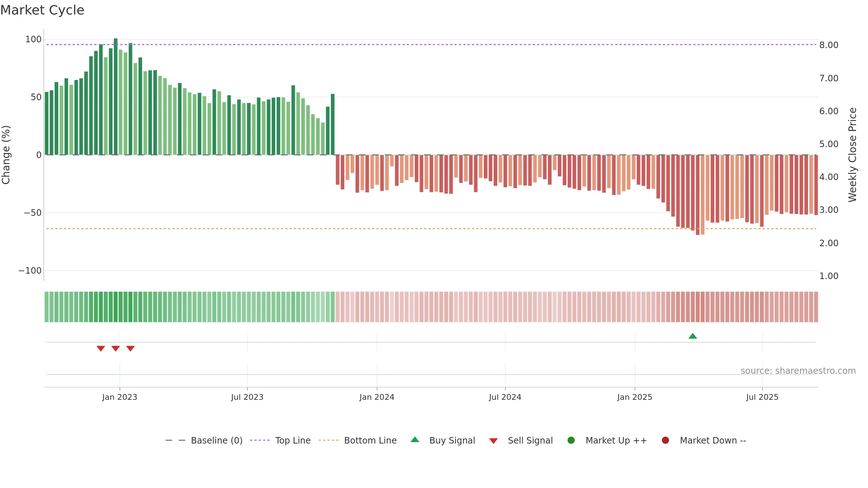Toggle the Bottom Line legend entry
Screen dimensions: 868x488
pos(358,440)
